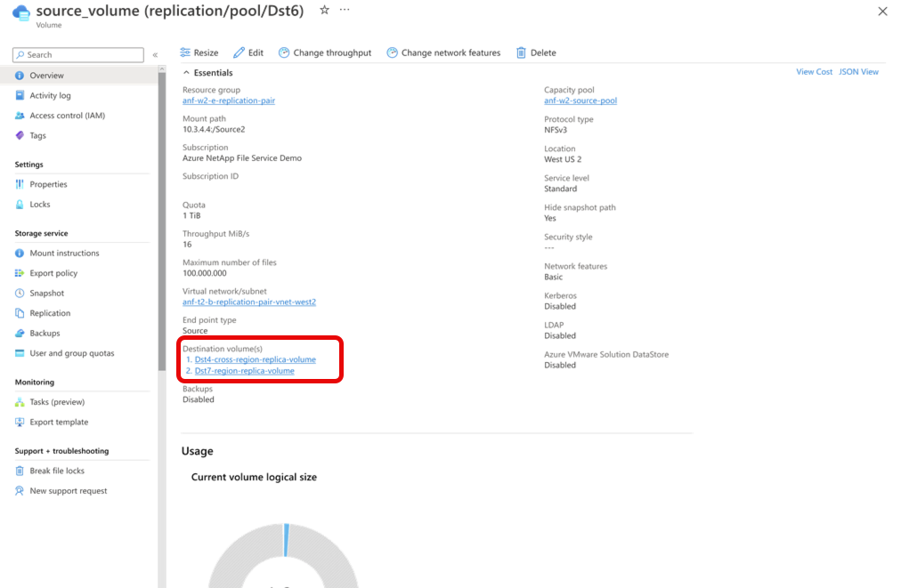Click the Overview info icon
The height and width of the screenshot is (588, 901).
(x=20, y=76)
